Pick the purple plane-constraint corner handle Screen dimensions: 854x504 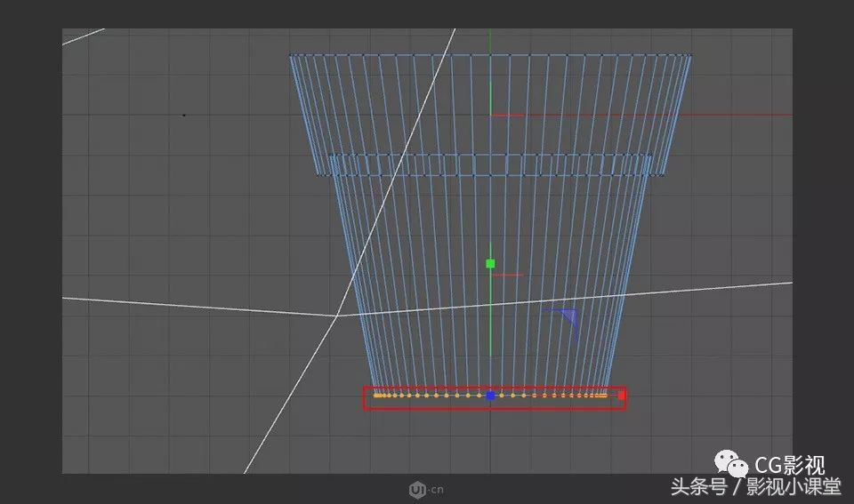pos(569,317)
